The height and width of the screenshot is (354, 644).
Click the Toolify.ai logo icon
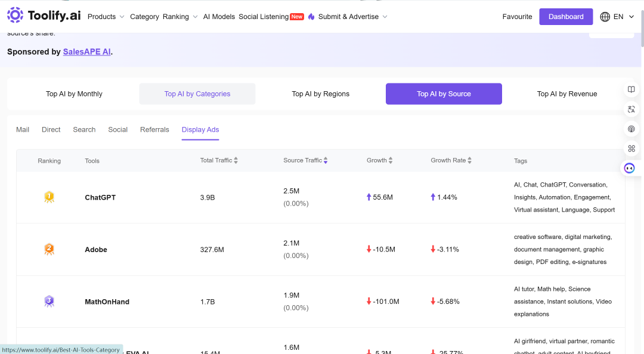pyautogui.click(x=15, y=15)
